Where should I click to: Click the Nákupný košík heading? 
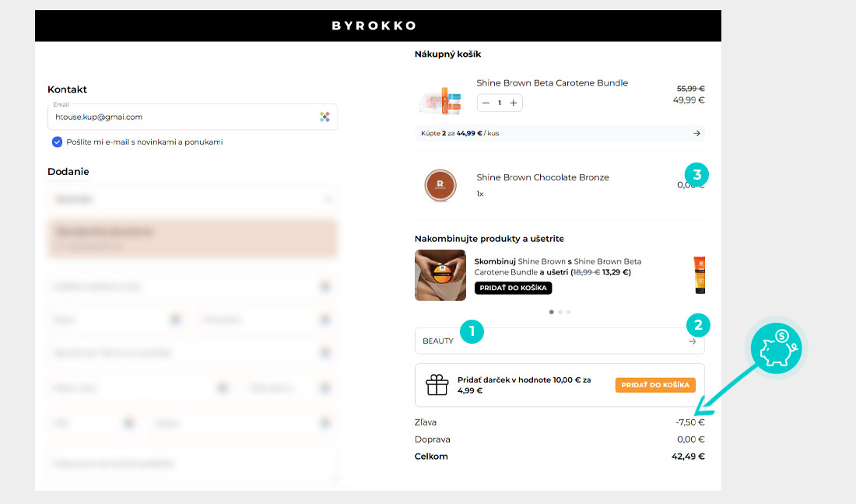[x=447, y=54]
